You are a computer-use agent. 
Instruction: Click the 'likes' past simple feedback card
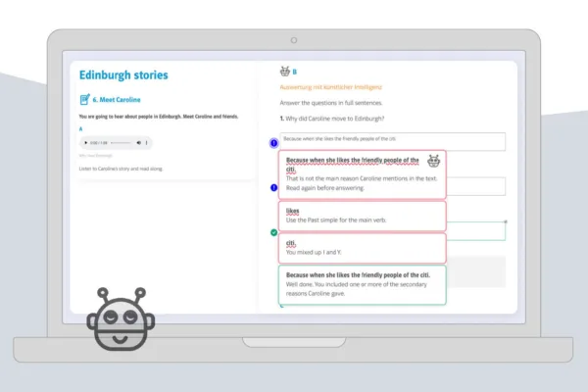point(361,216)
